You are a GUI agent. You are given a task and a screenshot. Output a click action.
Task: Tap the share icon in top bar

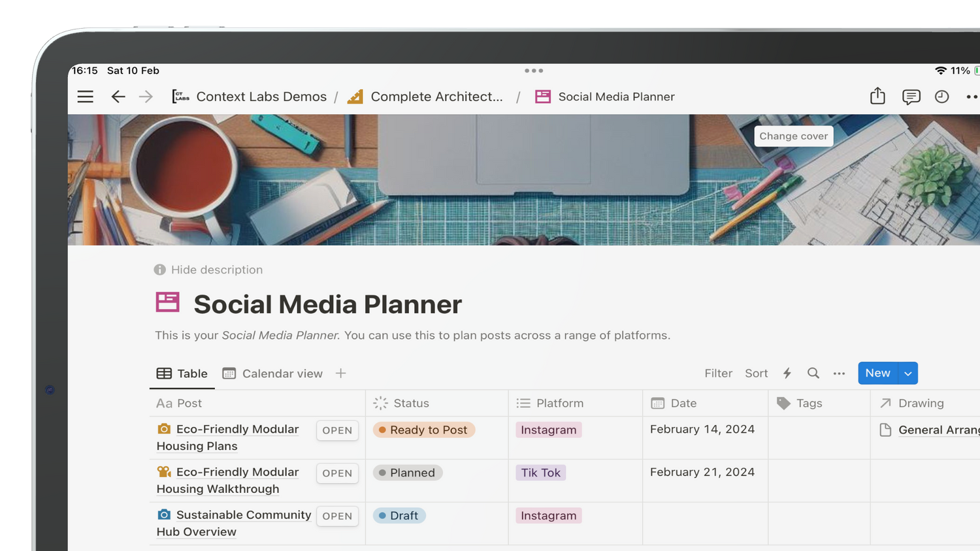[x=877, y=97]
